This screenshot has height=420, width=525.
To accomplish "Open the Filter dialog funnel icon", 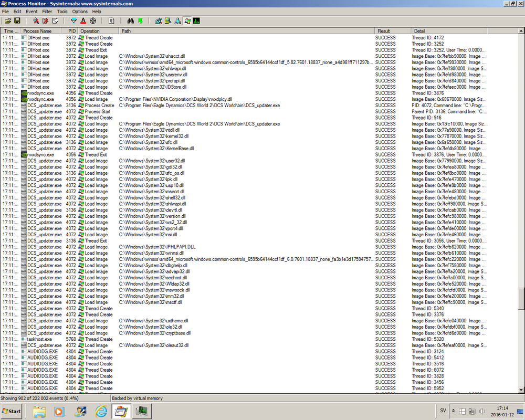I will (73, 21).
